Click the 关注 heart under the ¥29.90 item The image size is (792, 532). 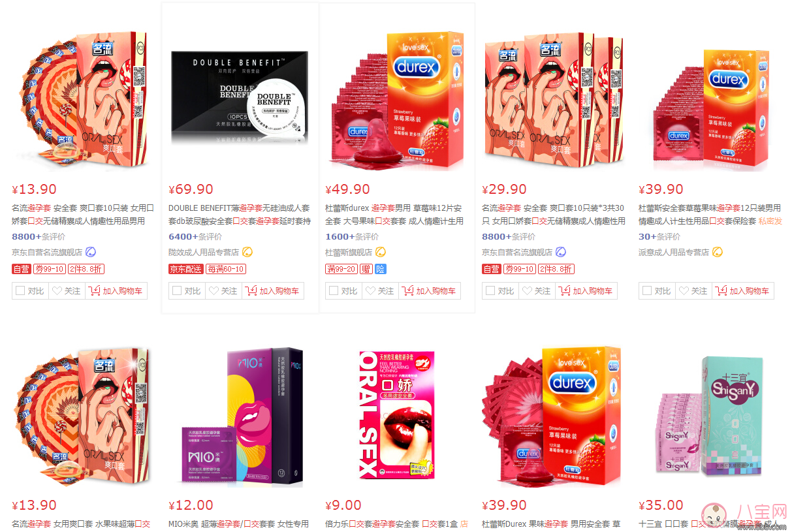click(536, 291)
